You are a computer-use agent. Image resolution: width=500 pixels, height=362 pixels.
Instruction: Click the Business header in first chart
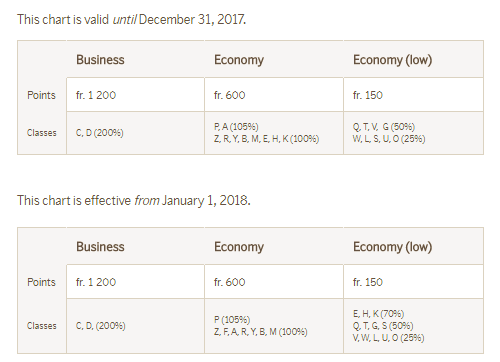(100, 60)
